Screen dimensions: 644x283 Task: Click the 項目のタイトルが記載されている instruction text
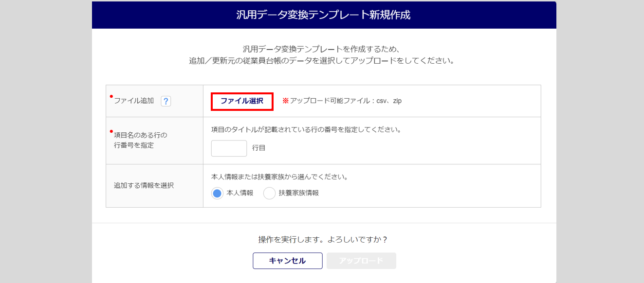[306, 130]
